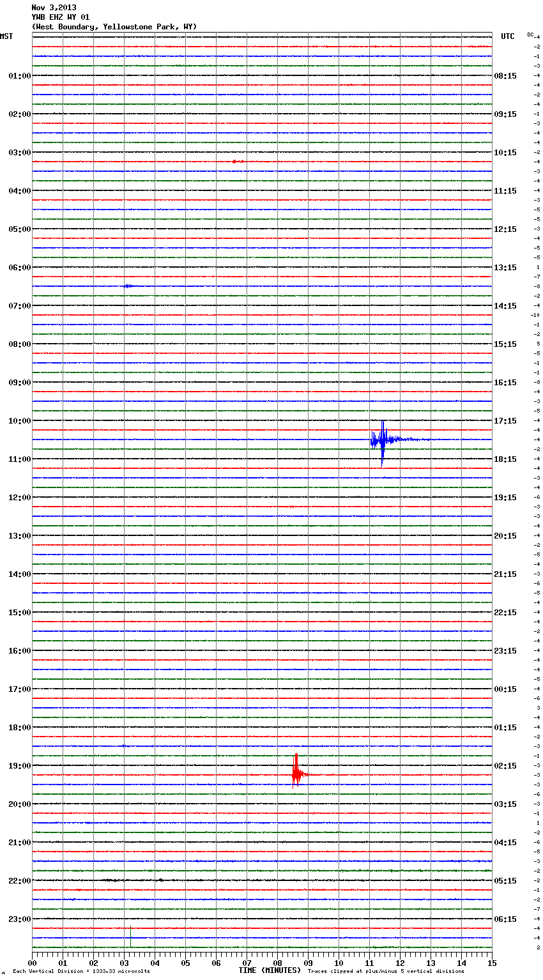Click the "11:00" MST time label
This screenshot has height=980, width=543.
pos(20,459)
